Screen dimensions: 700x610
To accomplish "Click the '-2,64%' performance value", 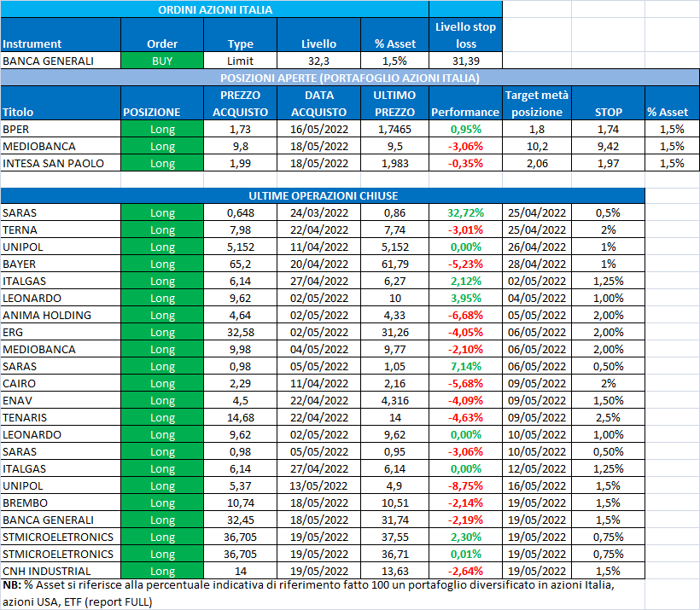I will click(465, 571).
